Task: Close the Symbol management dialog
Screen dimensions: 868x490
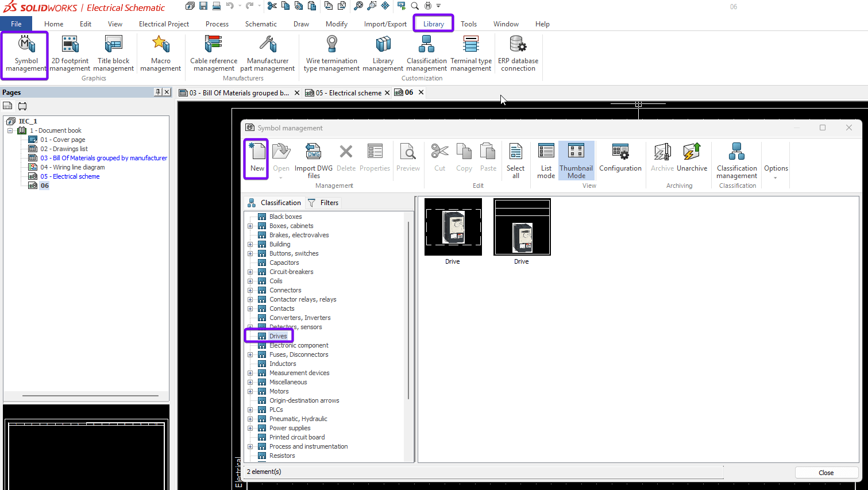Action: (x=826, y=472)
